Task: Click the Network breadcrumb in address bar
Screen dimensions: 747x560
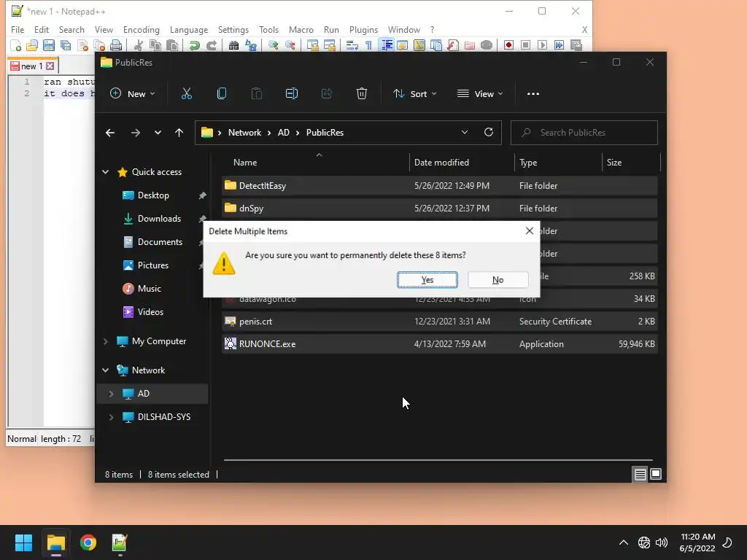Action: click(x=244, y=133)
